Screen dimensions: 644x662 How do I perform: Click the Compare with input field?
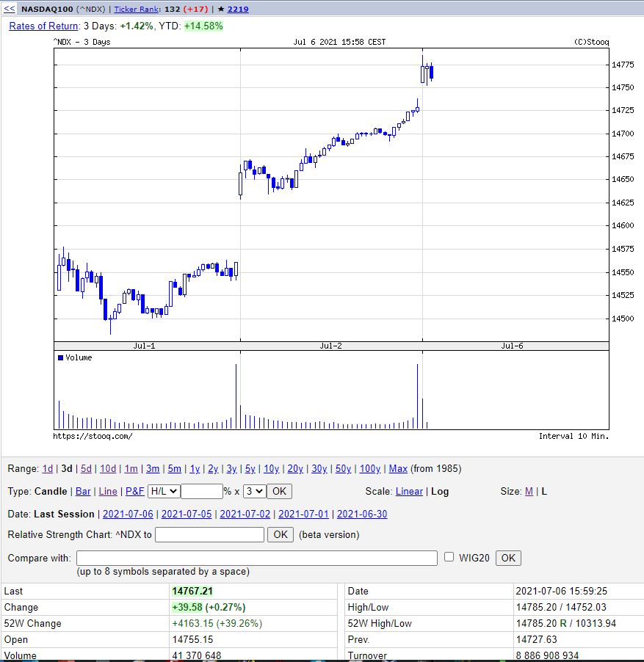coord(257,558)
